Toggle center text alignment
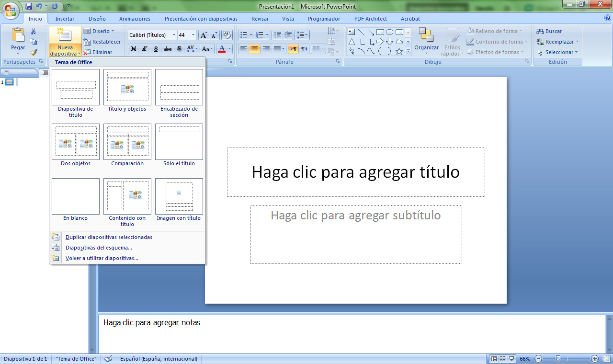This screenshot has height=364, width=613. (x=255, y=49)
